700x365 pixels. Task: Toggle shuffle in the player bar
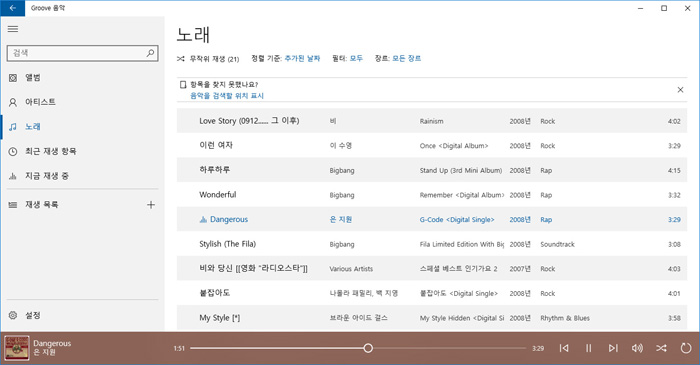661,348
